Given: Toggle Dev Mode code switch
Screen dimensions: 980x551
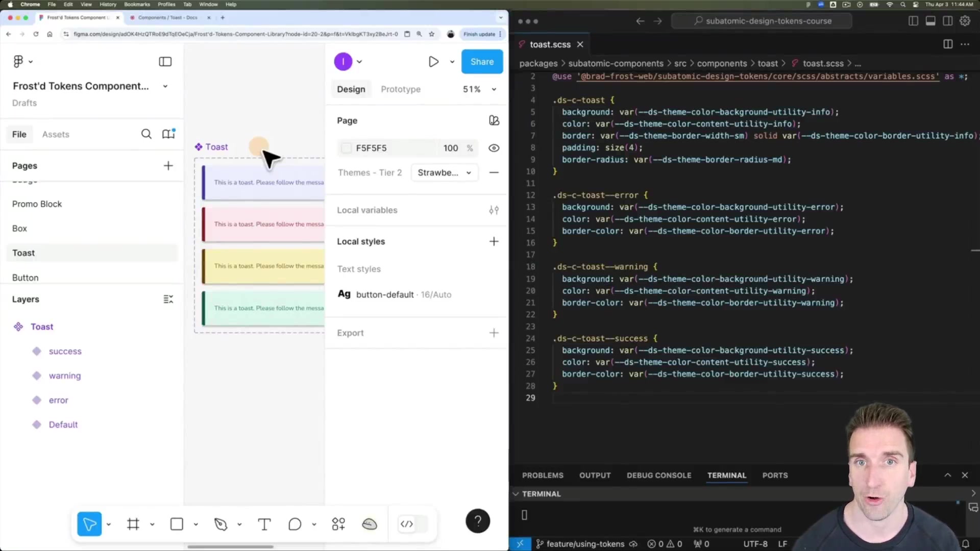Looking at the screenshot, I should point(412,524).
